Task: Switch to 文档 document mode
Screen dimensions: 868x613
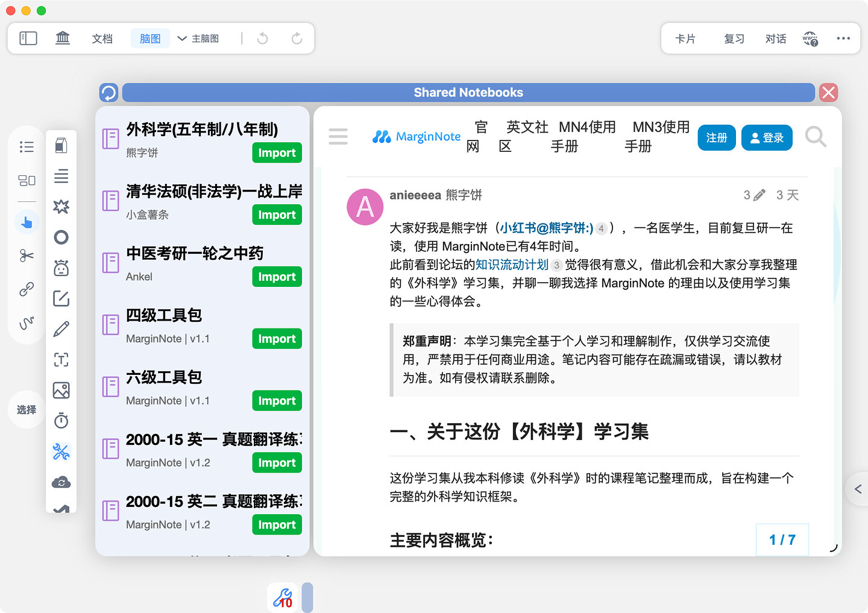Action: click(x=102, y=39)
